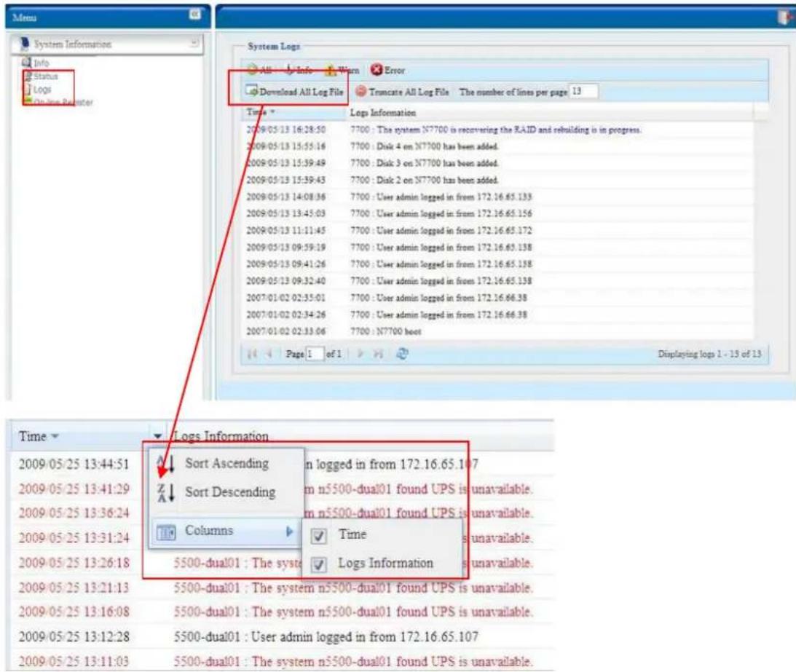Open Status in the sidebar tree

[44, 76]
